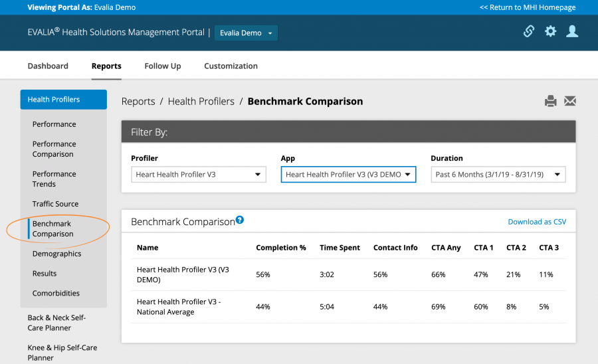This screenshot has height=364, width=598.
Task: Open Traffic Source in sidebar
Action: tap(55, 204)
